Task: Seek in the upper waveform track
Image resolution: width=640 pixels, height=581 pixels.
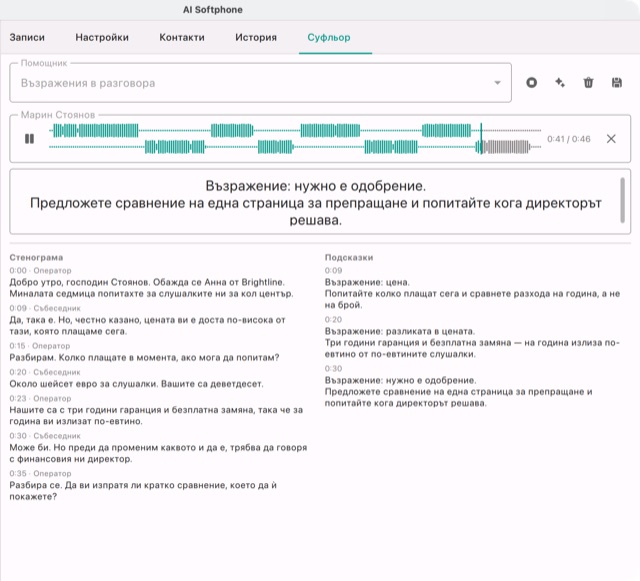Action: (x=295, y=131)
